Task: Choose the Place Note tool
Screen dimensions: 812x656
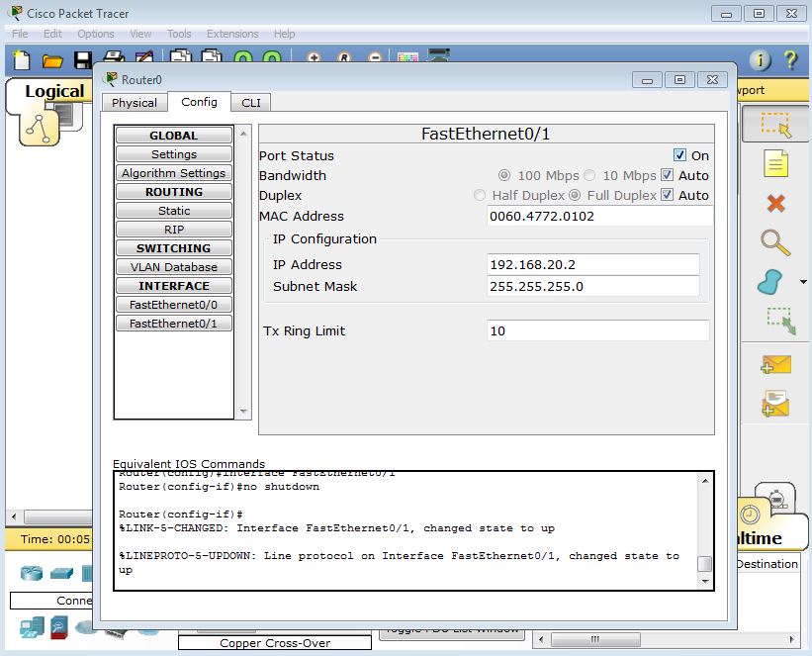Action: point(775,163)
